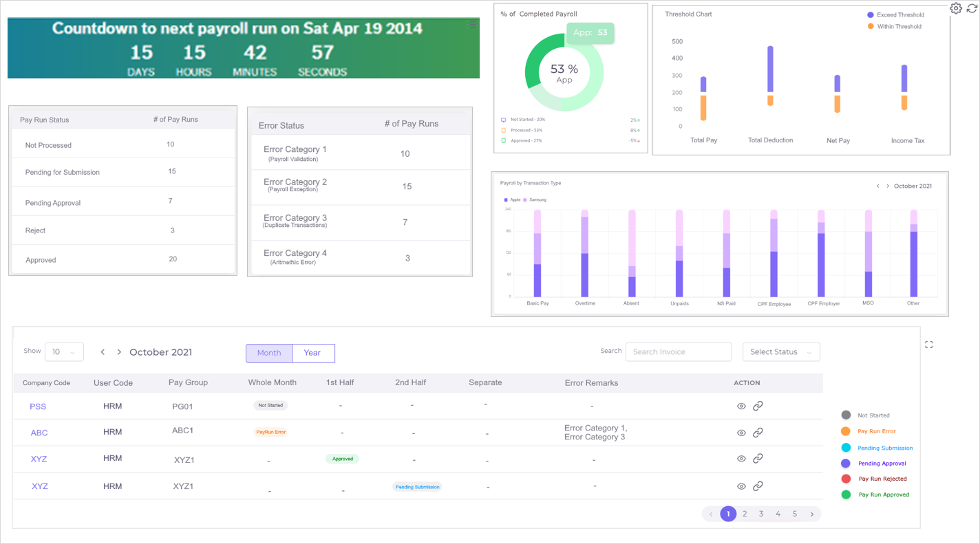Toggle Apple series in chart legend
This screenshot has width=980, height=544.
pyautogui.click(x=513, y=200)
